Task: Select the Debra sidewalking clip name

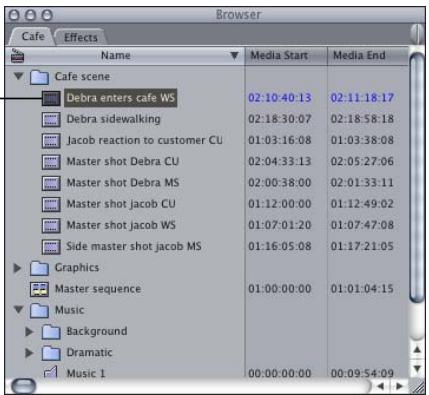Action: point(113,119)
